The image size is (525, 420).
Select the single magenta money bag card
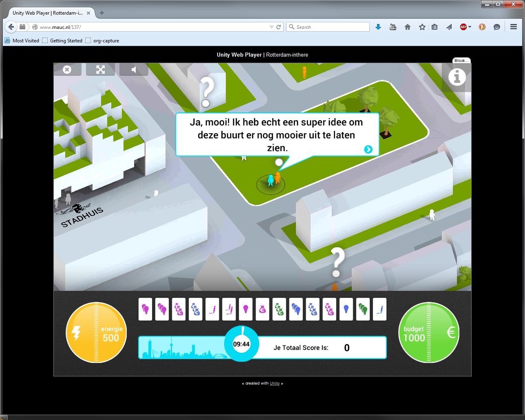click(262, 310)
